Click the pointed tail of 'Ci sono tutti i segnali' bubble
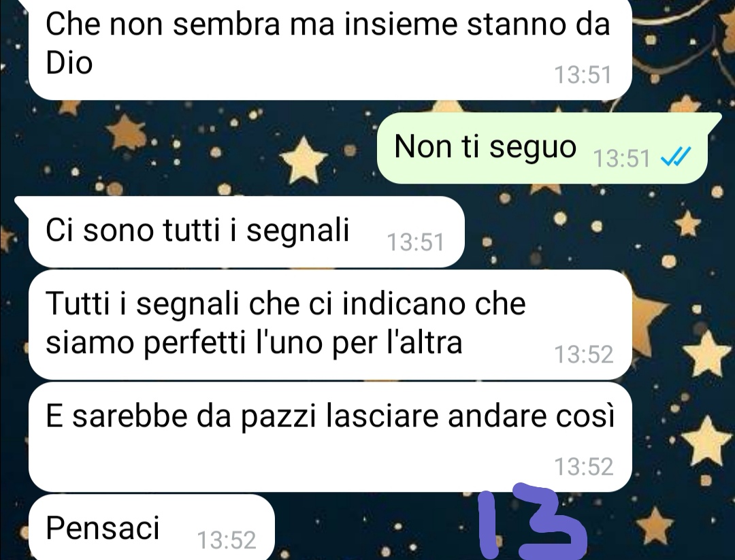735x560 pixels. click(22, 203)
